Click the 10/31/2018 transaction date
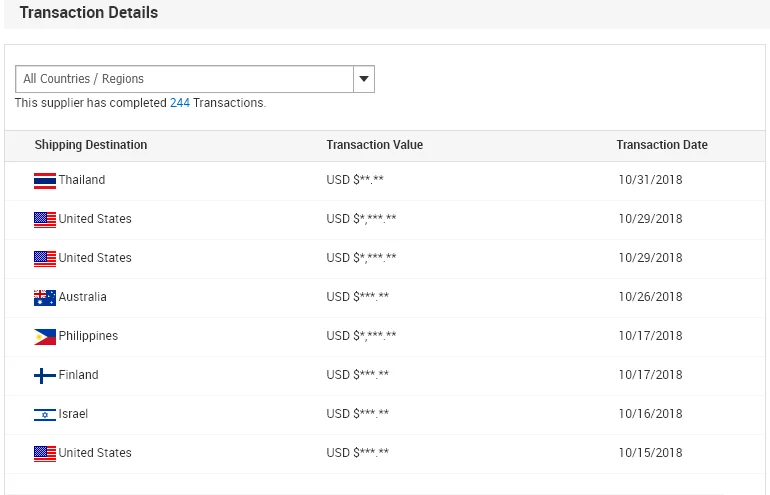 pos(650,180)
